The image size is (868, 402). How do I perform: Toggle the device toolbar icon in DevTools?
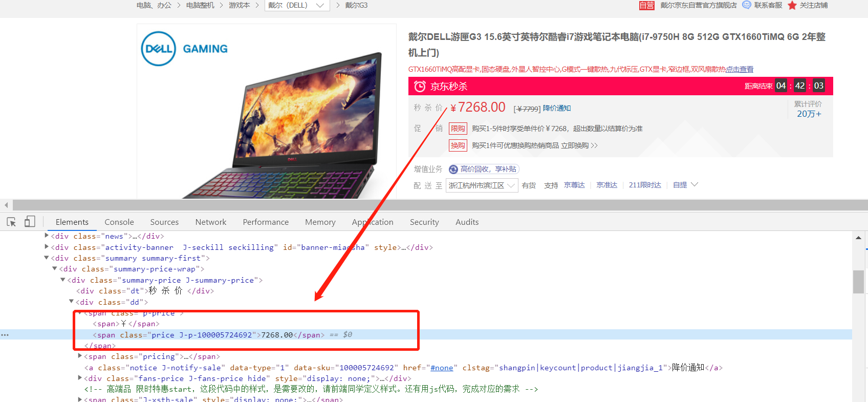(30, 222)
